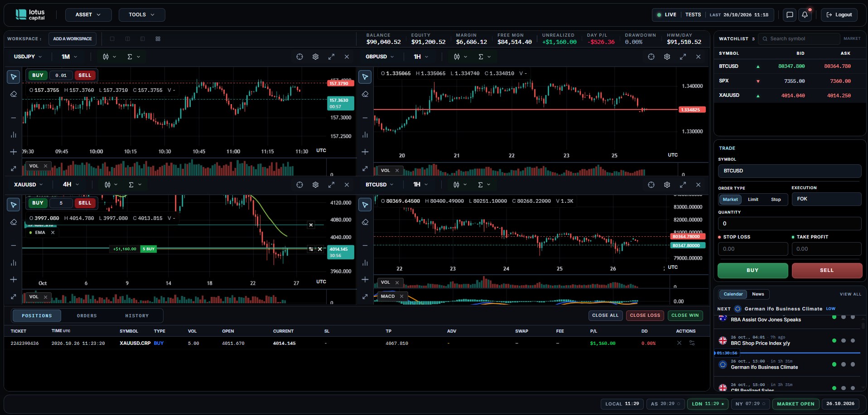Switch to LIVE mode
Viewport: 868px width, 415px height.
[667, 15]
